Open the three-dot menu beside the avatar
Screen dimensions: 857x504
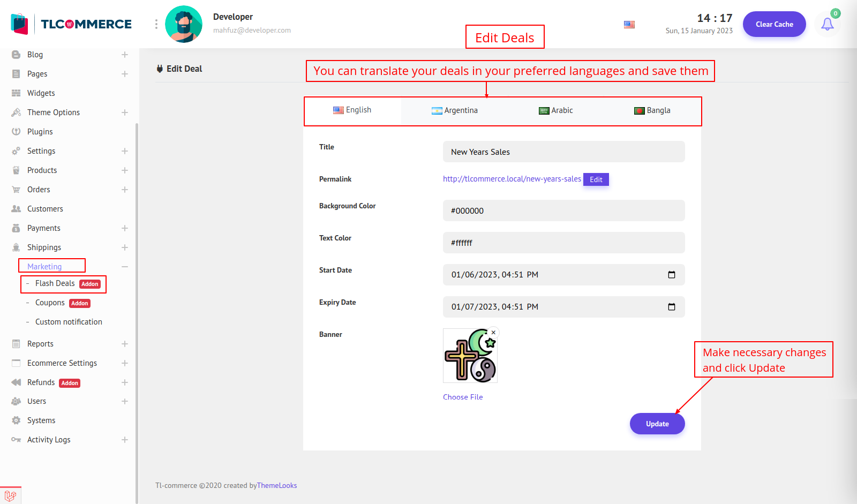click(156, 24)
